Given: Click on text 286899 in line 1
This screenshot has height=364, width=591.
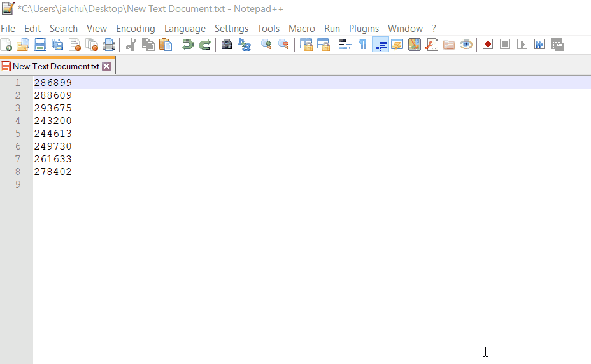Looking at the screenshot, I should (53, 83).
